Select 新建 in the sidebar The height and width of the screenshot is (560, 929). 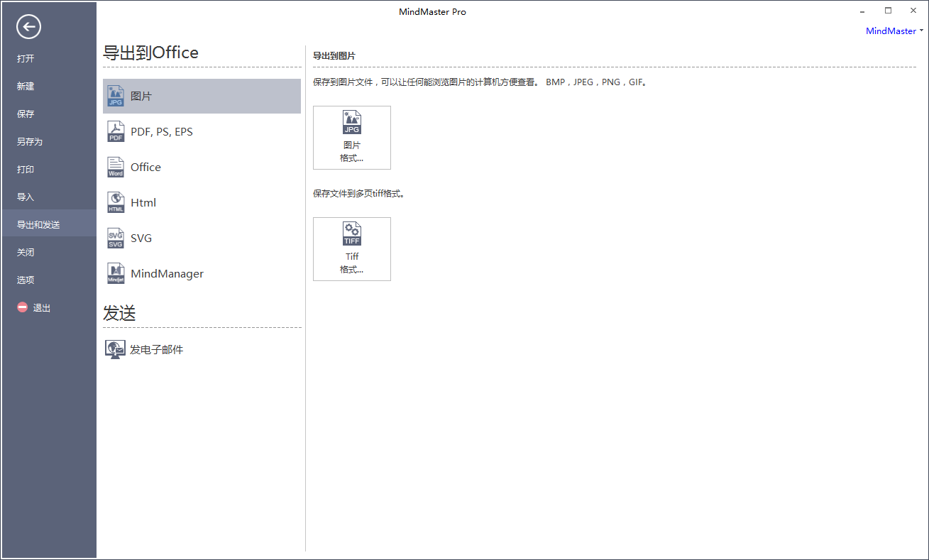26,86
